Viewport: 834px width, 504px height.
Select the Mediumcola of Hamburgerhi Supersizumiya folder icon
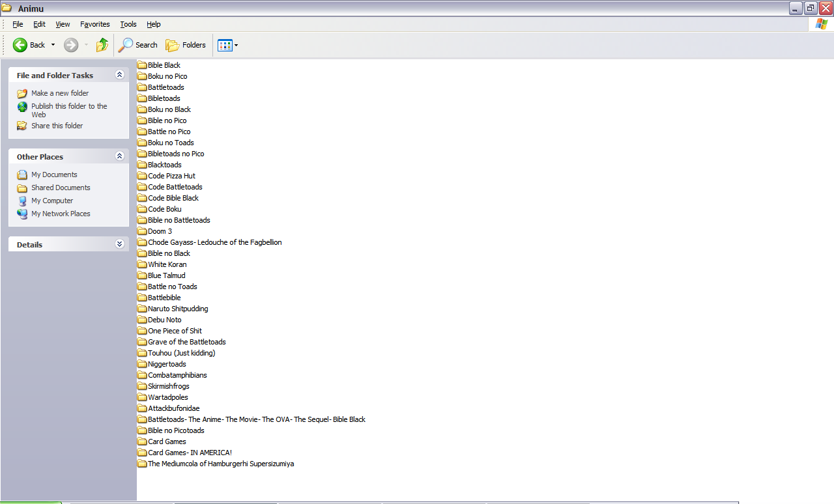click(x=142, y=464)
